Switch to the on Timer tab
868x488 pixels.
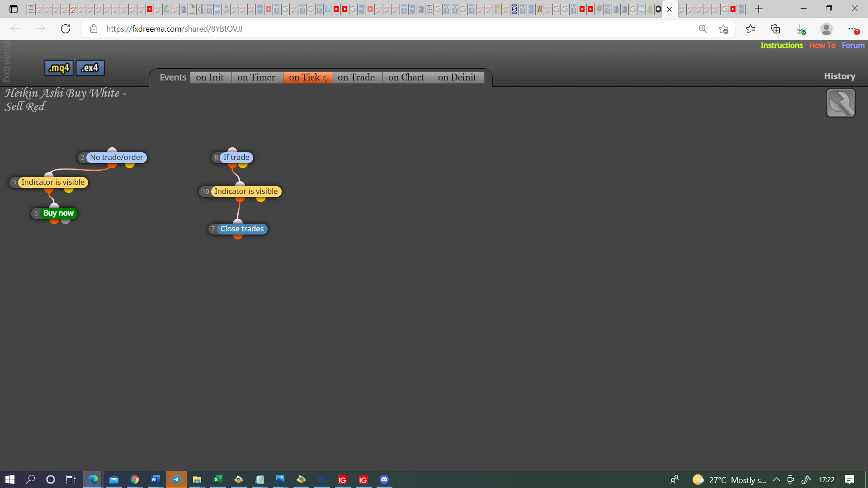point(256,77)
